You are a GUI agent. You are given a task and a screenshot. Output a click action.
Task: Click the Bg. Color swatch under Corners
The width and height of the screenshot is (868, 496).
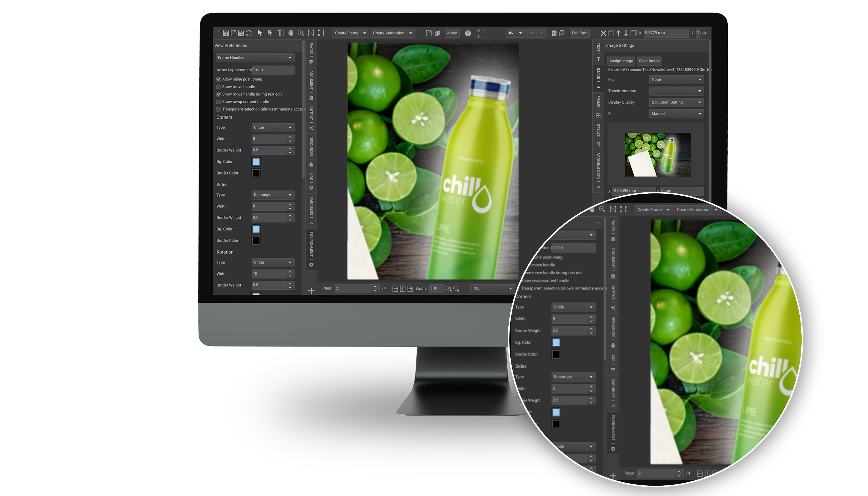tap(256, 161)
